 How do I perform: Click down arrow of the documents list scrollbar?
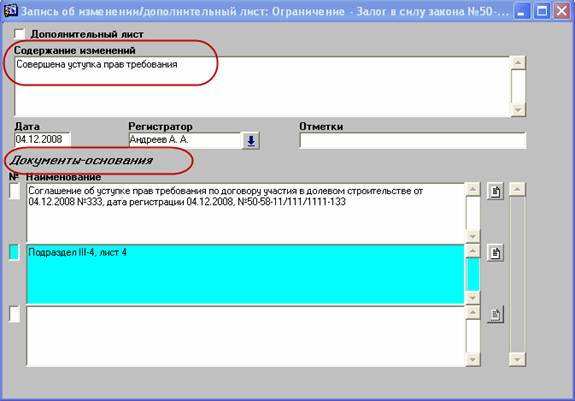coord(517,359)
